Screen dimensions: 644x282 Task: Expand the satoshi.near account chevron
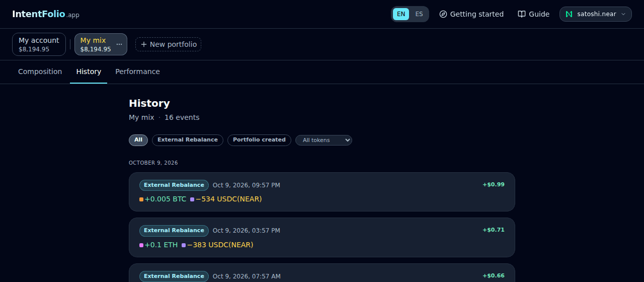coord(623,14)
